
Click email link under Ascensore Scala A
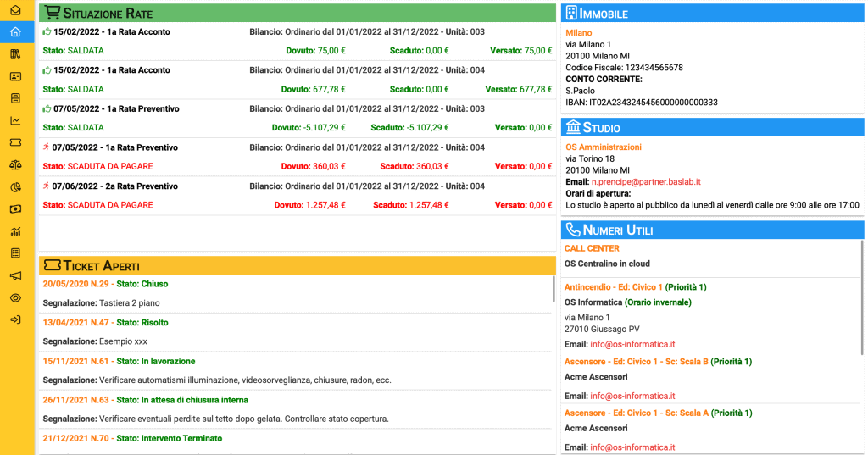coord(632,447)
